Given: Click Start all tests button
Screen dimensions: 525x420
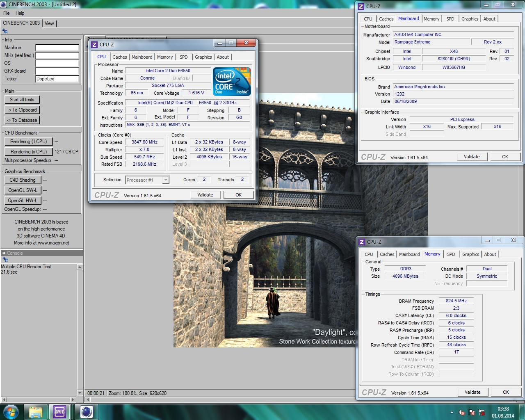Looking at the screenshot, I should 22,100.
